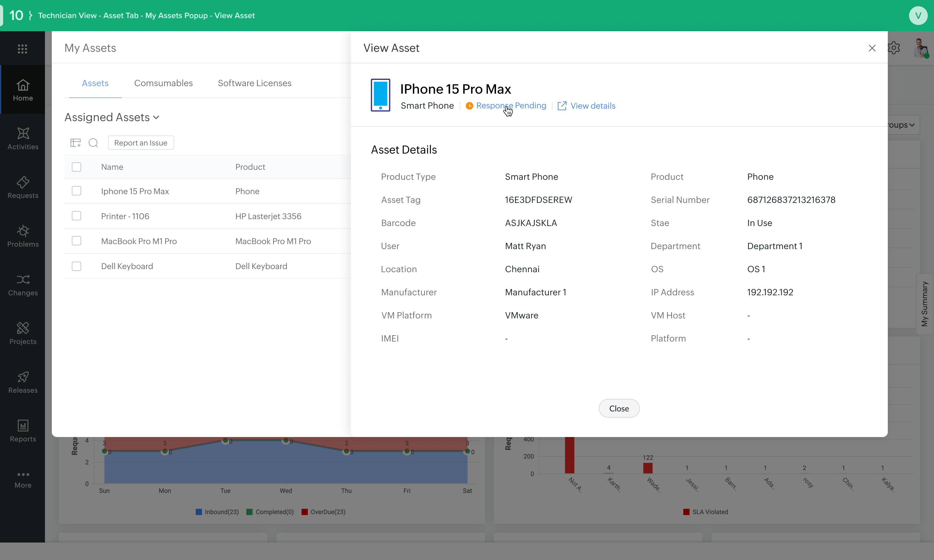
Task: Open Projects module in sidebar
Action: click(x=23, y=333)
